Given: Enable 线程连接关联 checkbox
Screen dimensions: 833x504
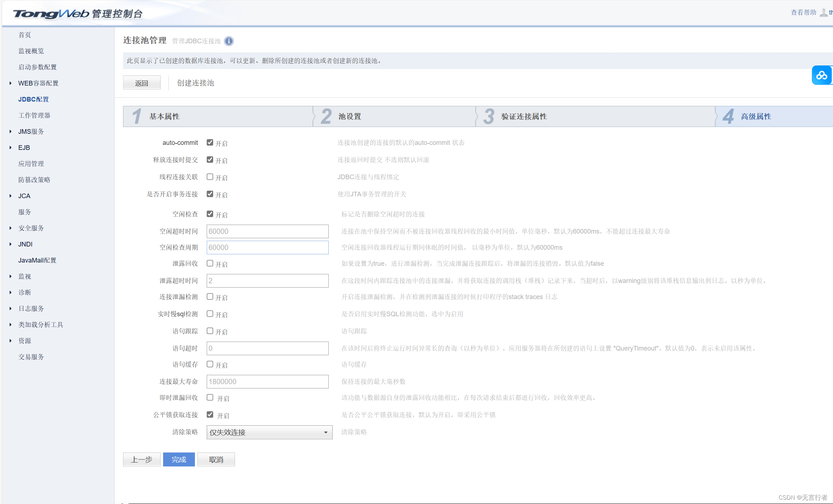Looking at the screenshot, I should click(210, 177).
